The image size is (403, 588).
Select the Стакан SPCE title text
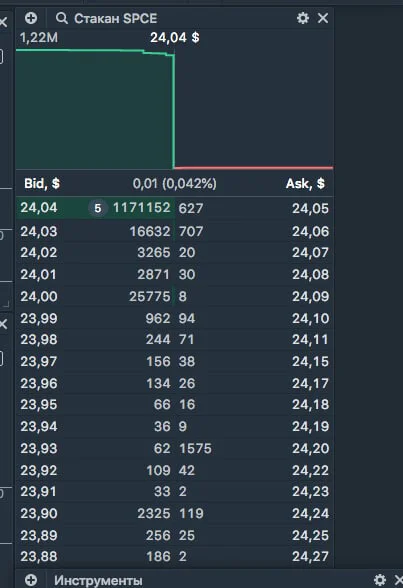[115, 18]
